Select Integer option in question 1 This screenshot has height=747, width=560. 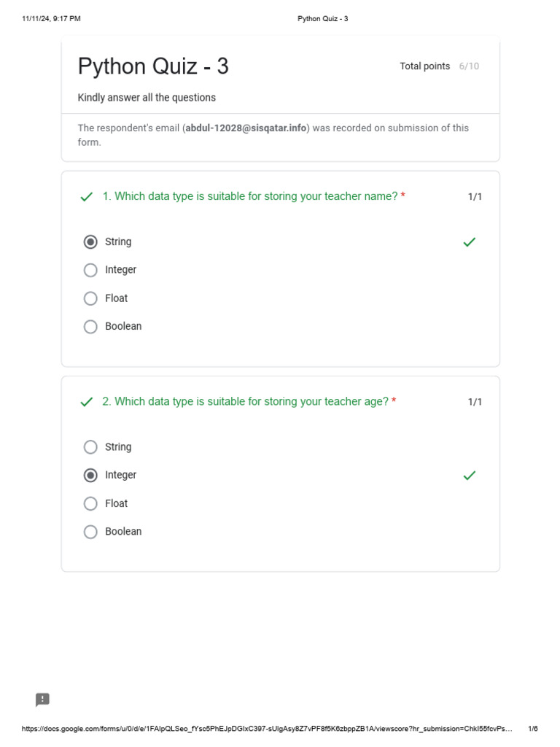pyautogui.click(x=90, y=270)
